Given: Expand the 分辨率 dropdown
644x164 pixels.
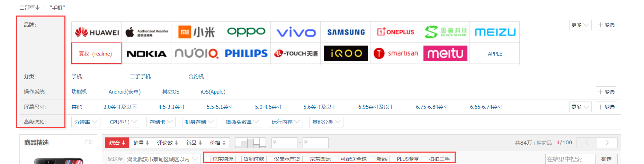Looking at the screenshot, I should click(x=86, y=122).
